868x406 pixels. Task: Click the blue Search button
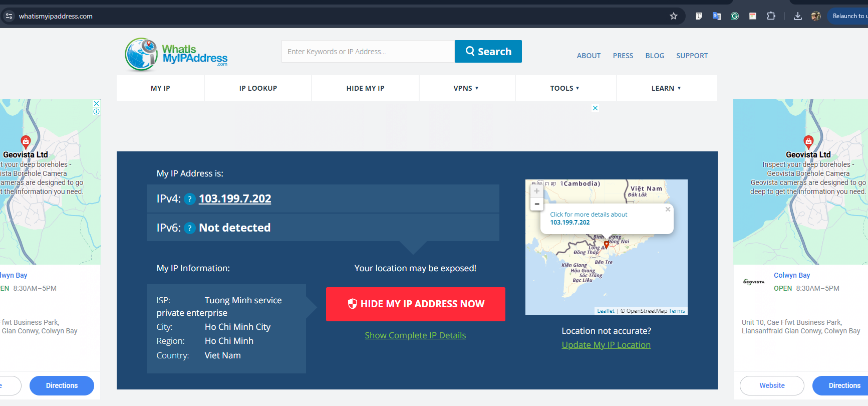[x=488, y=52]
